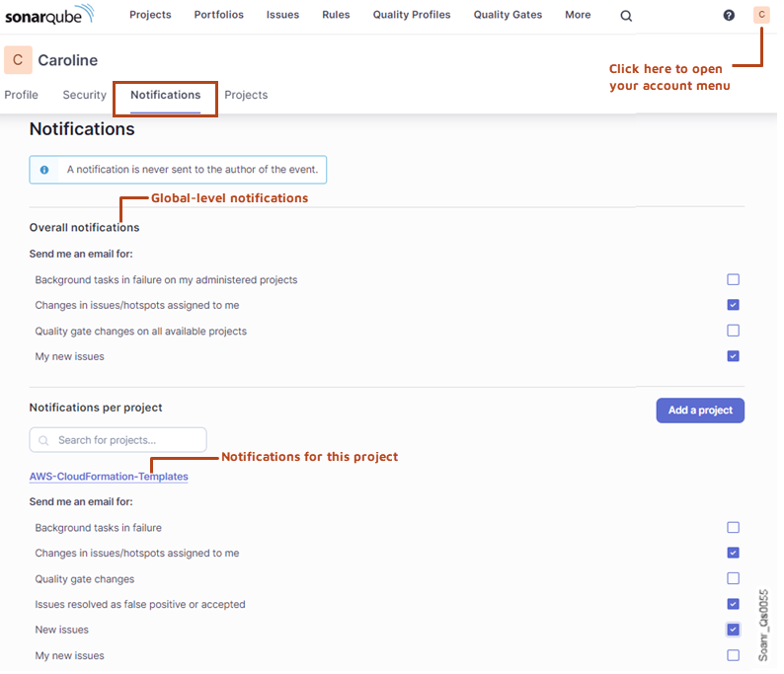Open the search magnifier icon
This screenshot has width=784, height=674.
pos(626,16)
